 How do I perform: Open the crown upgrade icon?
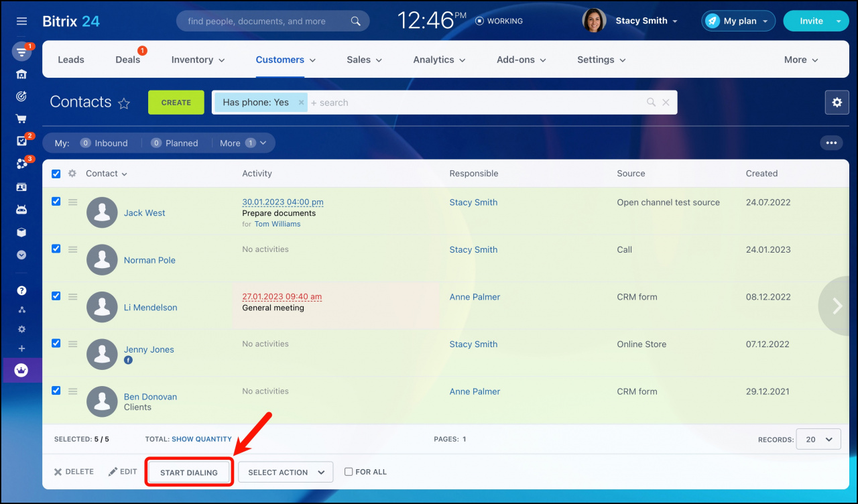pyautogui.click(x=21, y=370)
